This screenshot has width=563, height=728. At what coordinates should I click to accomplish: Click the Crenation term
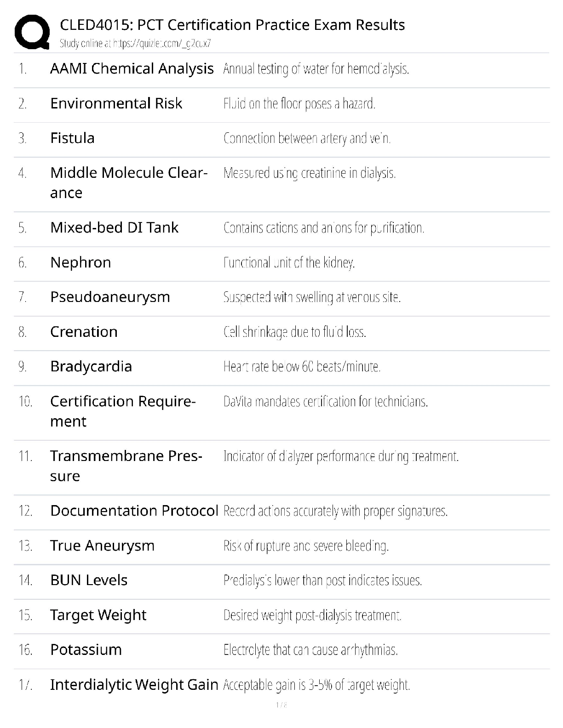tap(84, 332)
